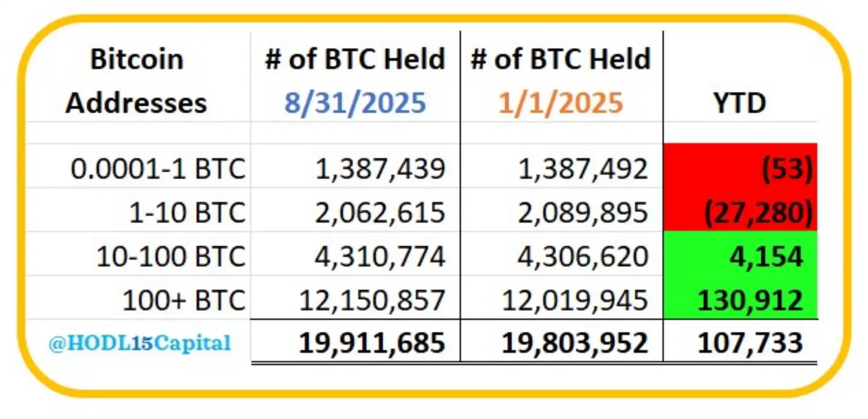The image size is (868, 419).
Task: Click the @HODL15Capital watermark handle
Action: click(140, 343)
